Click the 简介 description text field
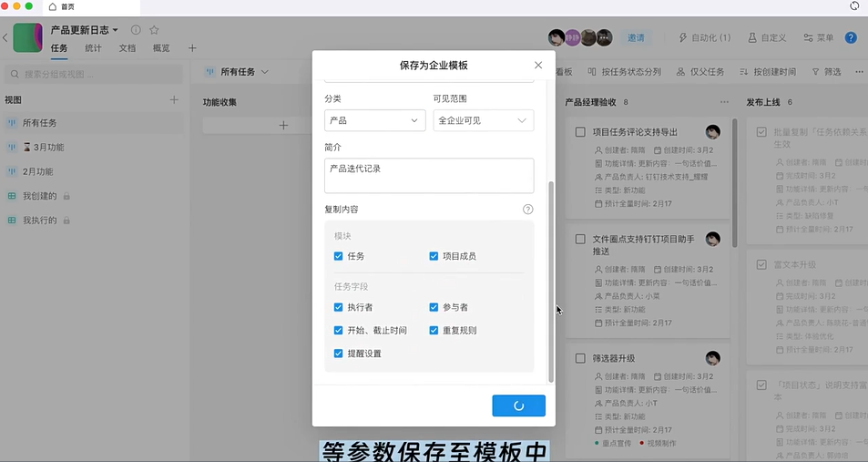Screen dimensions: 868x462 [428, 175]
